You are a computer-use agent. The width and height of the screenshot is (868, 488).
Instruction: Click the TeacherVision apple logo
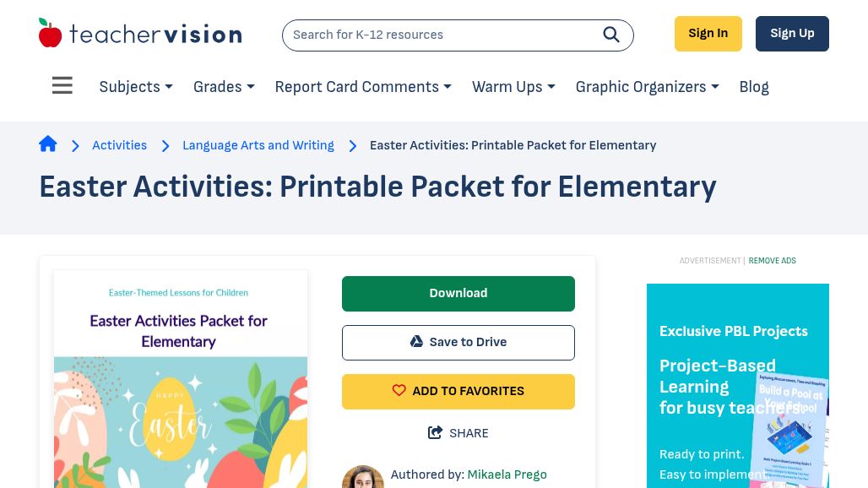coord(51,34)
